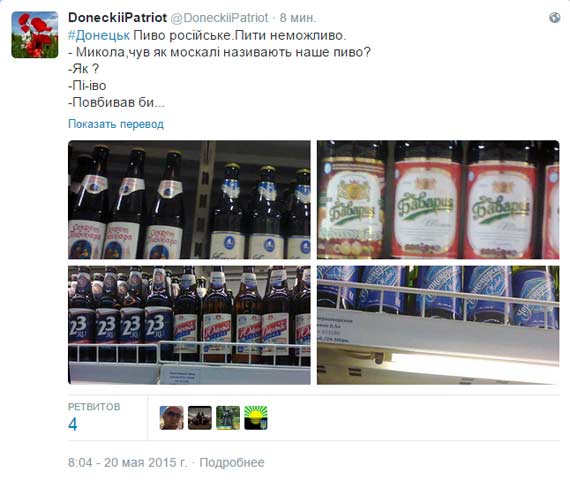This screenshot has height=480, width=570.
Task: Open the photo with 23 RU bottles
Action: coord(189,325)
